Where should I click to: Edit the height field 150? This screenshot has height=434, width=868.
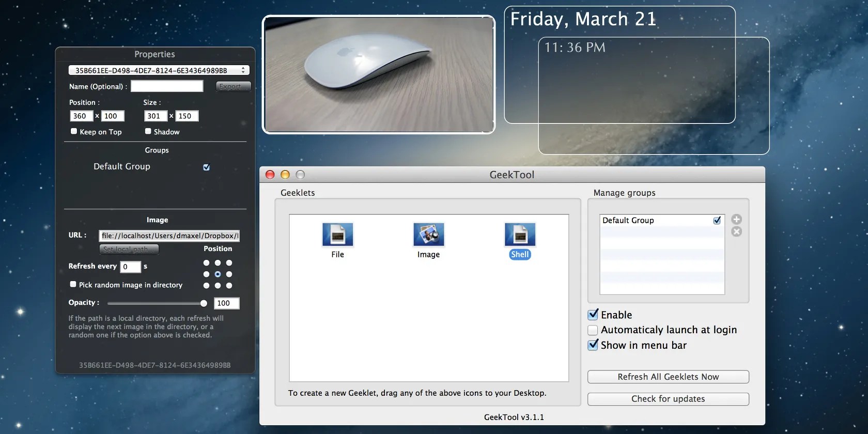point(187,116)
